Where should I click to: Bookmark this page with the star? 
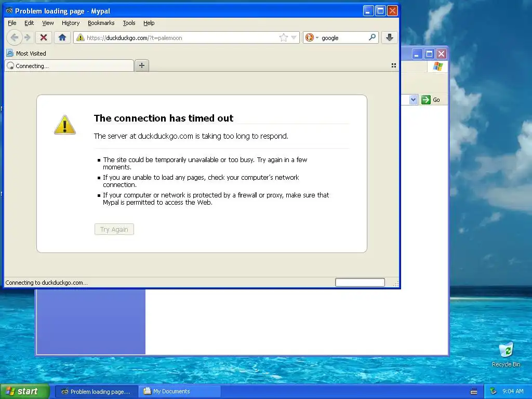click(x=283, y=37)
